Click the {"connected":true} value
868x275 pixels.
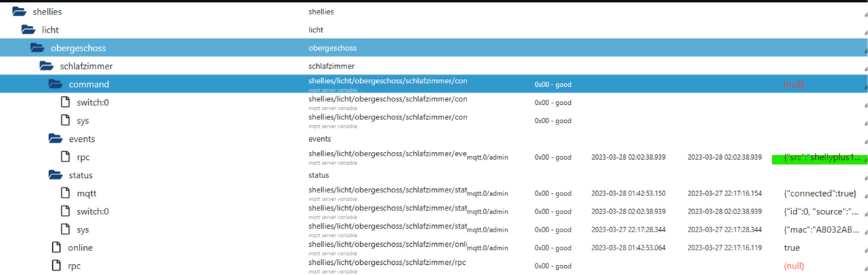point(820,193)
